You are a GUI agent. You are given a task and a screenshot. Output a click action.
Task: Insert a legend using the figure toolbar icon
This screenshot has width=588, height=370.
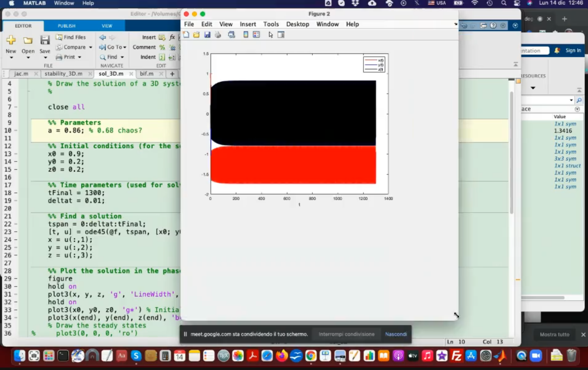click(x=256, y=35)
